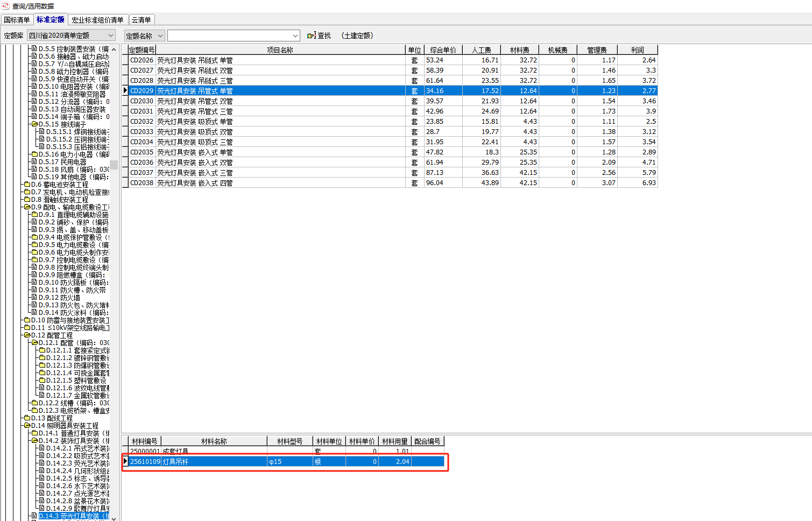Click the 综合单价 column header
The height and width of the screenshot is (521, 812).
pyautogui.click(x=443, y=50)
